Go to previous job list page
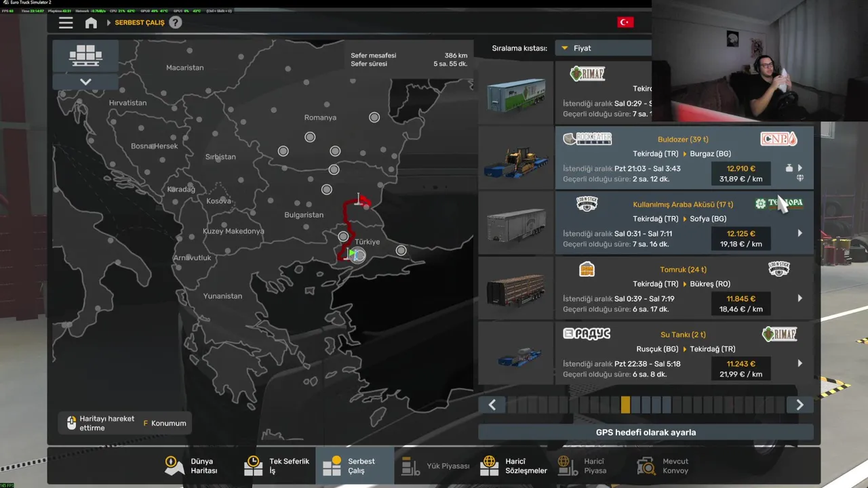Viewport: 868px width, 488px height. (492, 405)
